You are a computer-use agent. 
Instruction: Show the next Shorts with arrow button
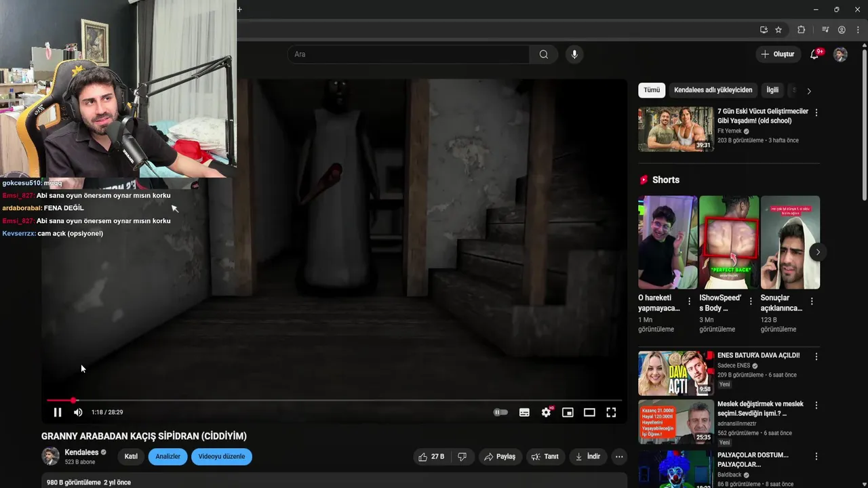(818, 252)
